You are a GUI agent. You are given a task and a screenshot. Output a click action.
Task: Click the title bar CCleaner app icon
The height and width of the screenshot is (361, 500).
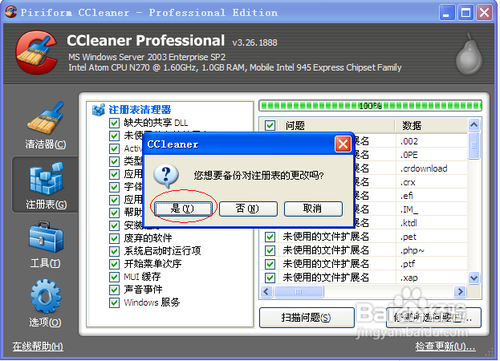[x=11, y=12]
